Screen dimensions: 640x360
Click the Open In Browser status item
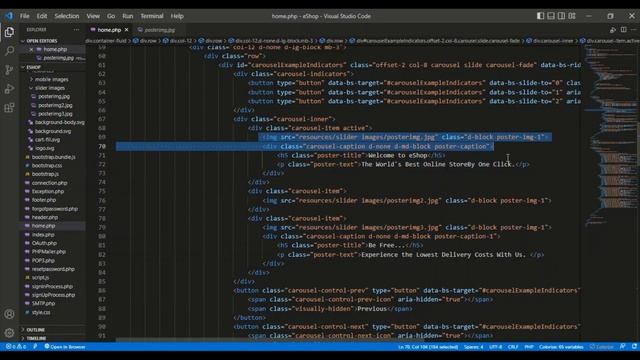pos(64,347)
